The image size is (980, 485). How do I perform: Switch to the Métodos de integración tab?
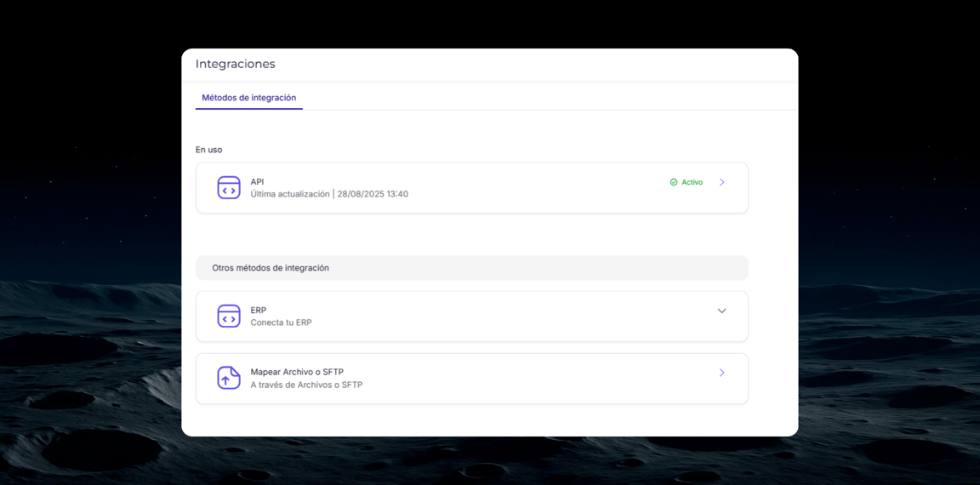click(x=248, y=98)
